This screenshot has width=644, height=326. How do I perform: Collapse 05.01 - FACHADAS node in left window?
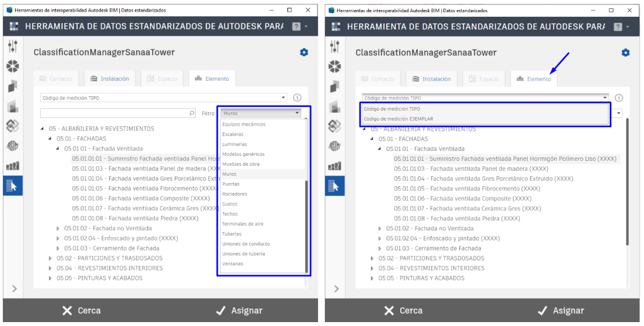[50, 139]
